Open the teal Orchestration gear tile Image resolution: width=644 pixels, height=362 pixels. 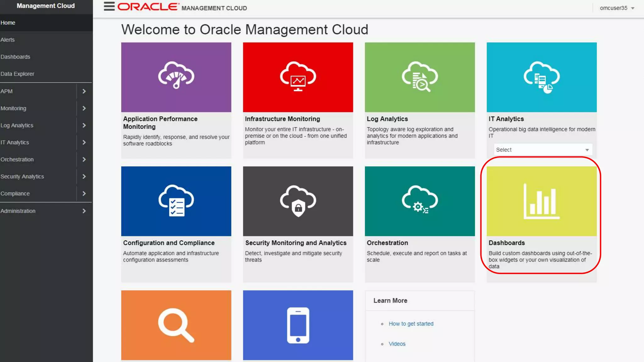pos(420,201)
